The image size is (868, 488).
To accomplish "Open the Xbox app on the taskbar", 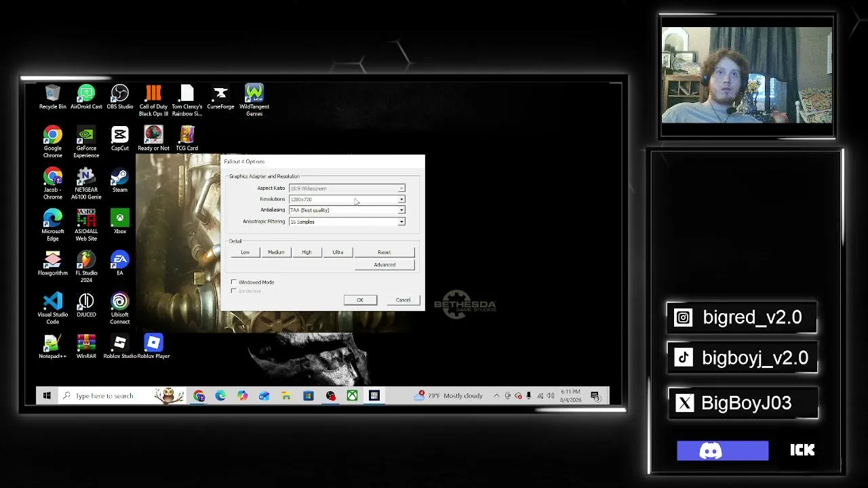I will click(352, 396).
